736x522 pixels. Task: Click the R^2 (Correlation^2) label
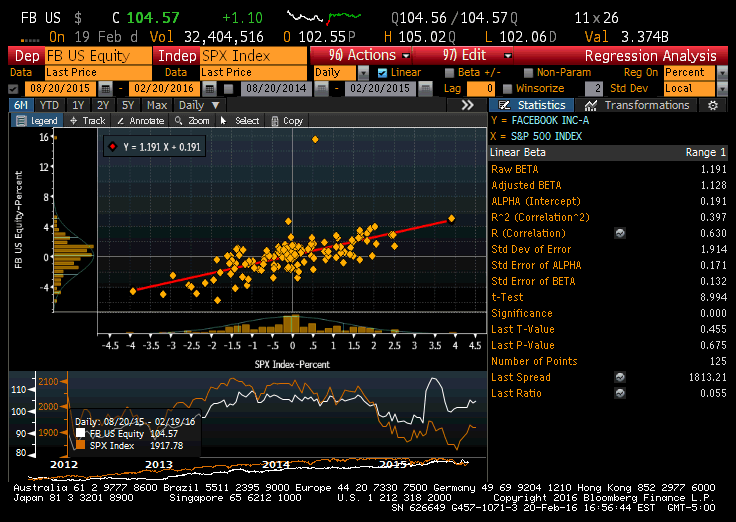[x=540, y=217]
